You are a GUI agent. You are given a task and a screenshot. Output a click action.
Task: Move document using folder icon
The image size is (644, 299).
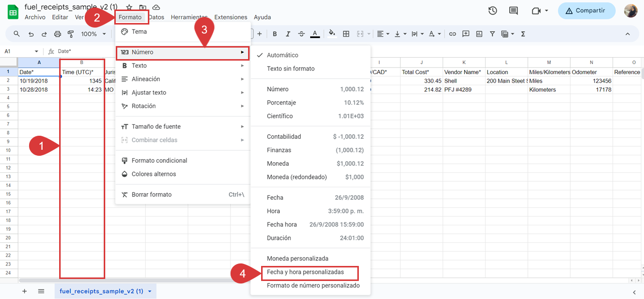(x=143, y=8)
